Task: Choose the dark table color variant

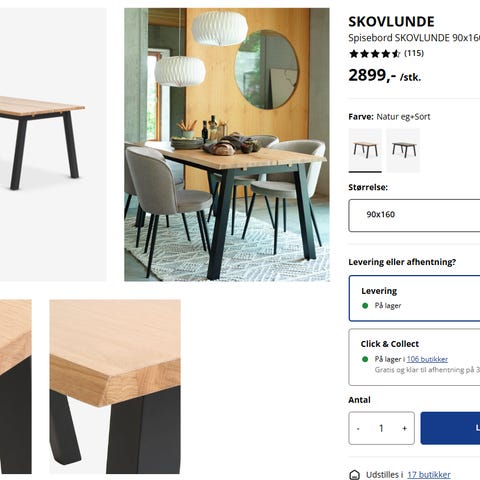Action: (403, 150)
